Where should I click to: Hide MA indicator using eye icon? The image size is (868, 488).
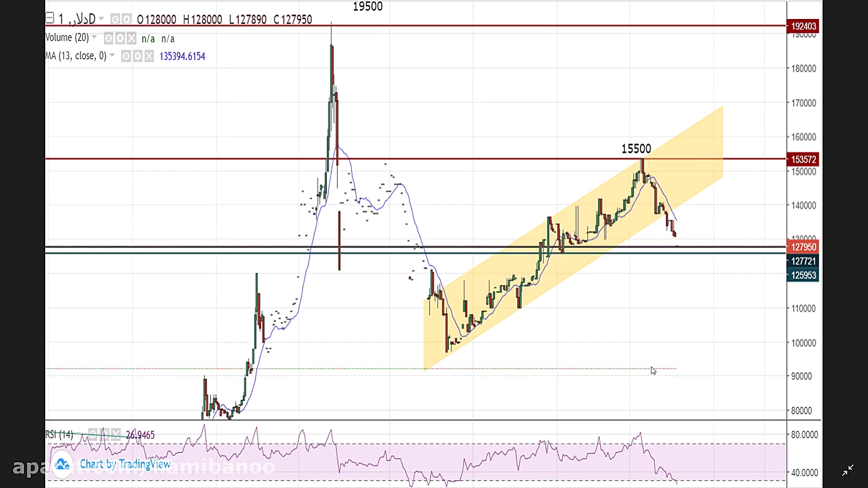(126, 56)
